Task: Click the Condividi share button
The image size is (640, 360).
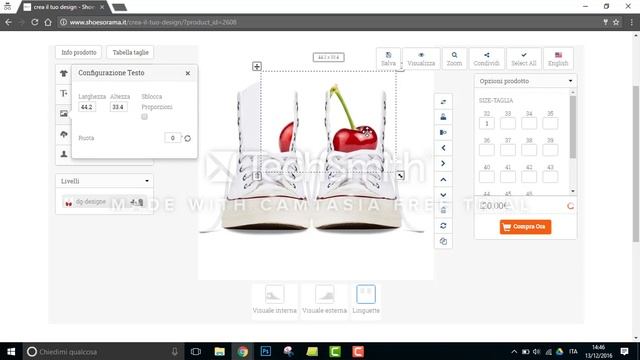Action: [x=487, y=59]
